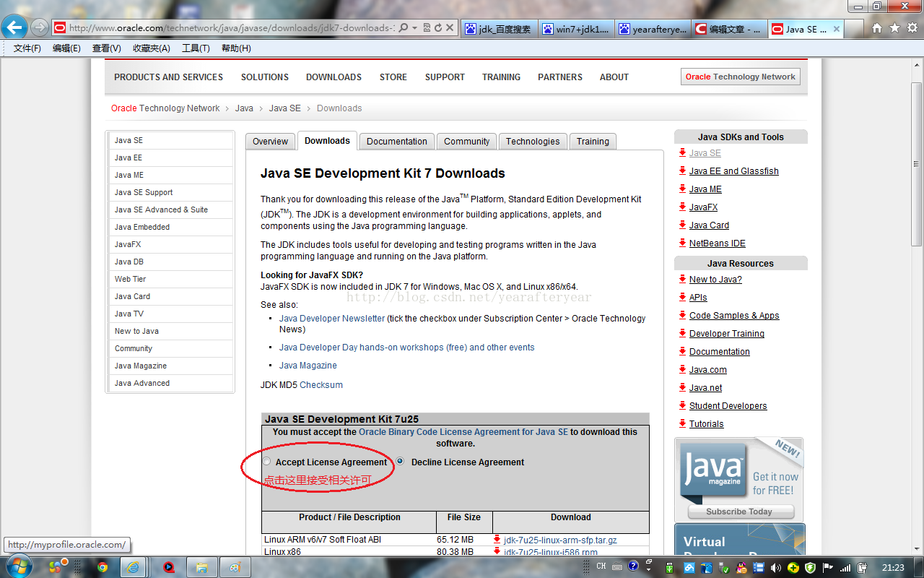Open Chrome from the taskbar
This screenshot has height=578, width=924.
(x=103, y=567)
